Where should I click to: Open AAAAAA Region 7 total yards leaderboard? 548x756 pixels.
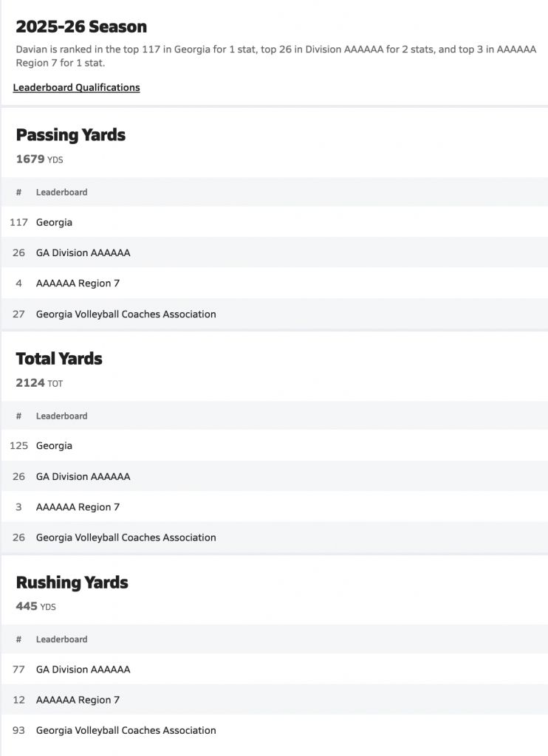tap(78, 507)
